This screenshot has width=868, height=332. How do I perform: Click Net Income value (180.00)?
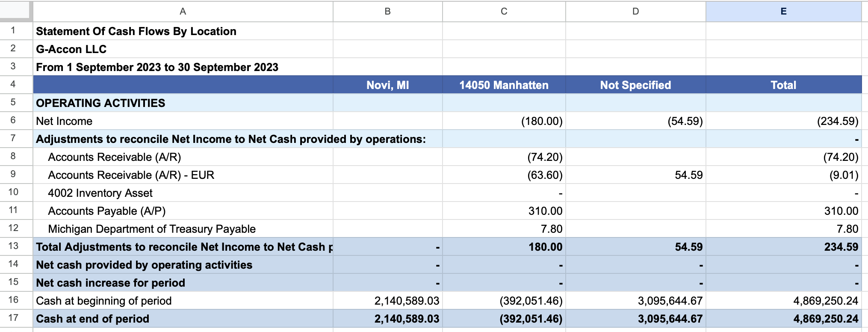tap(504, 121)
